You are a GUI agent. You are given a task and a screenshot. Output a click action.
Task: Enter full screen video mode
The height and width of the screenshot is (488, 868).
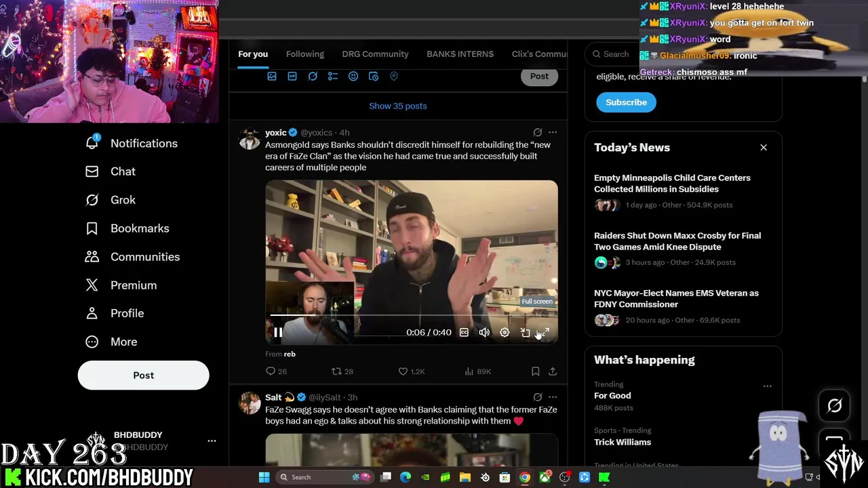545,332
